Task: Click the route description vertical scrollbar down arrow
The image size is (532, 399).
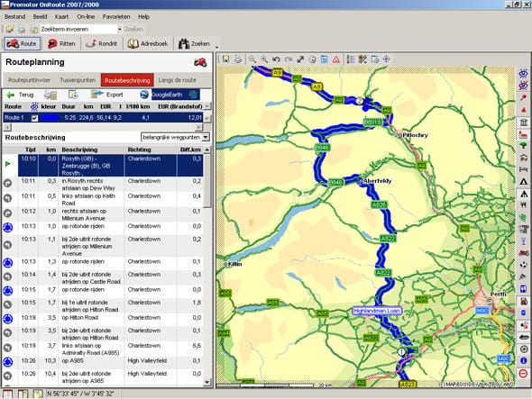Action: (207, 383)
